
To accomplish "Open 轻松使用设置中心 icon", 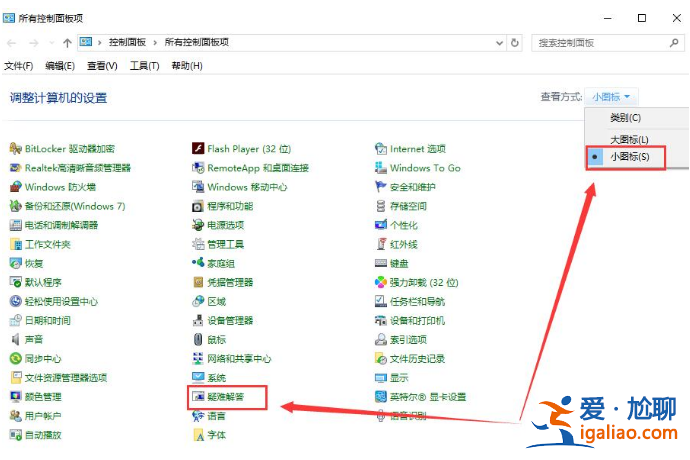I will point(15,301).
